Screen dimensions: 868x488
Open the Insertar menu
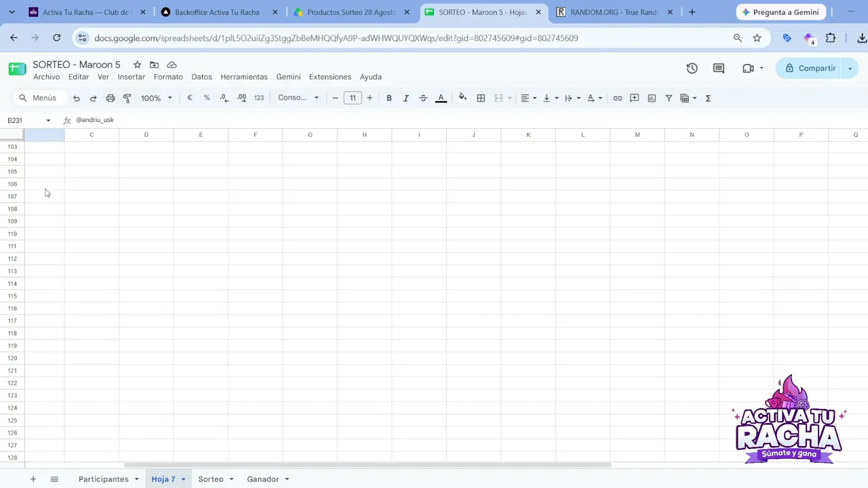click(x=131, y=77)
